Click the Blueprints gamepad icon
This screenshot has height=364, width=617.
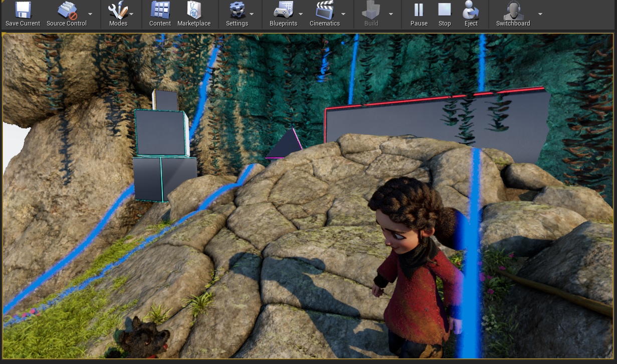[x=283, y=11]
